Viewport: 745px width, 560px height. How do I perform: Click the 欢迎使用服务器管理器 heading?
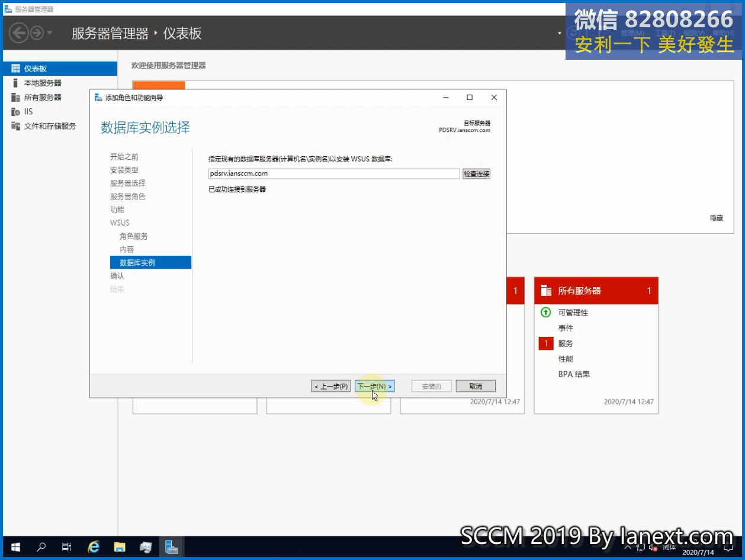tap(169, 65)
